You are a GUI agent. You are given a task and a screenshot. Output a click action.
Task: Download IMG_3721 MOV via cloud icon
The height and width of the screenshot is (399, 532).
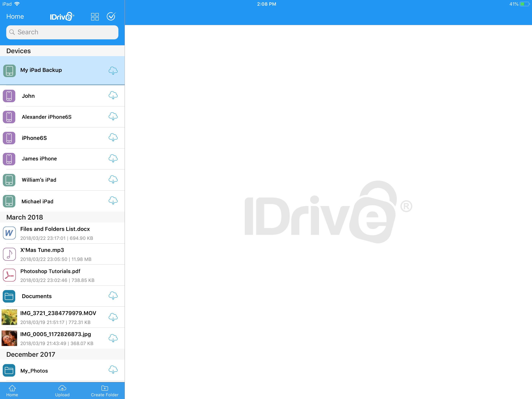point(113,317)
